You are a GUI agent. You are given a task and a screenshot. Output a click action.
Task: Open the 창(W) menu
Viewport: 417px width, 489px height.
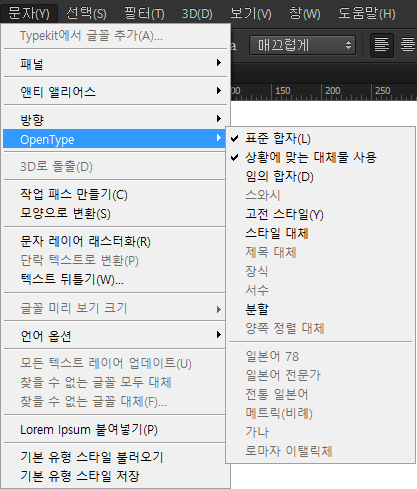point(305,13)
